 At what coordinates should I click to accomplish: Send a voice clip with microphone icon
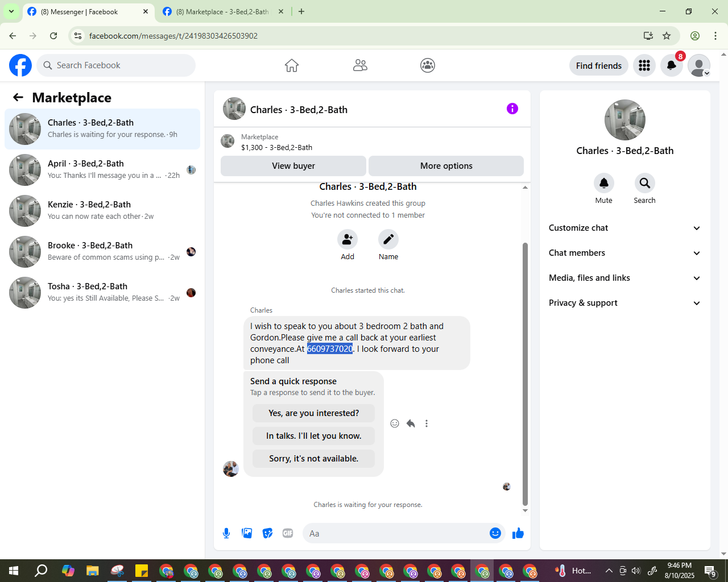(x=226, y=533)
